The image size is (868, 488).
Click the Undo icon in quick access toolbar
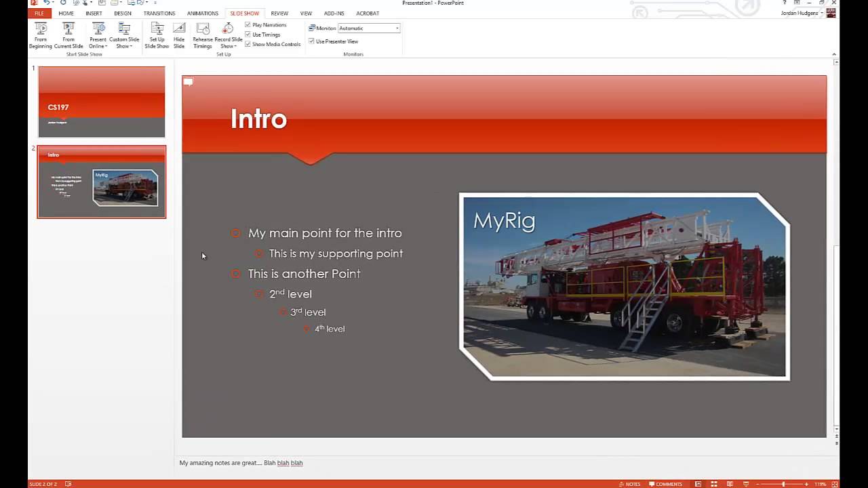coord(47,3)
